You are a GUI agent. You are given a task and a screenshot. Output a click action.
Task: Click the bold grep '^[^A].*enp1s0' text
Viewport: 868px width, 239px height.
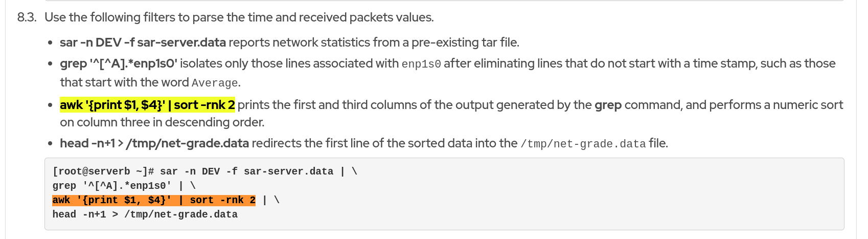[119, 63]
